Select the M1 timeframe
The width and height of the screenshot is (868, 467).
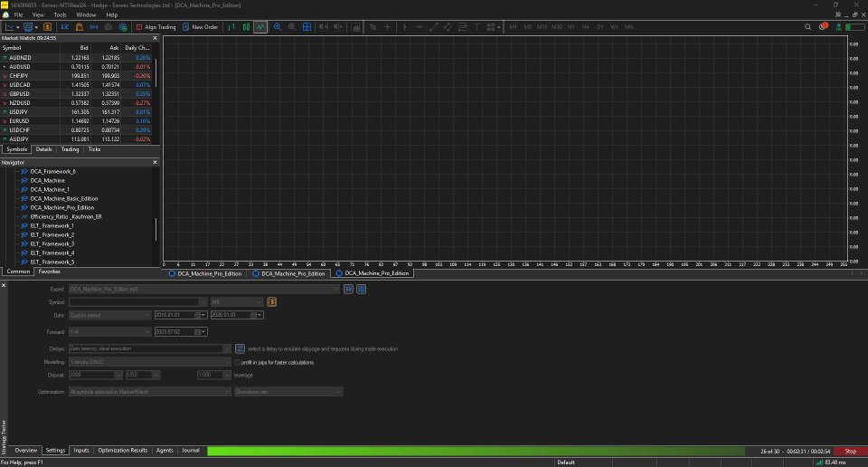pos(514,26)
